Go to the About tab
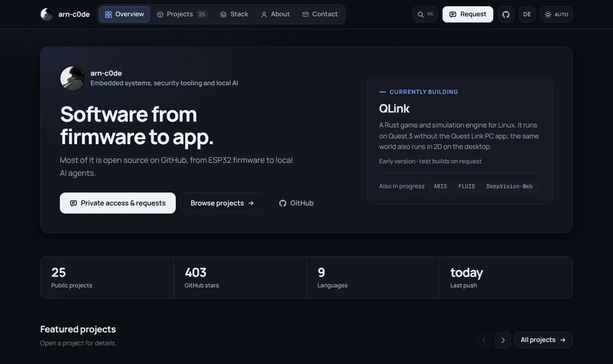This screenshot has height=364, width=613. (x=275, y=14)
